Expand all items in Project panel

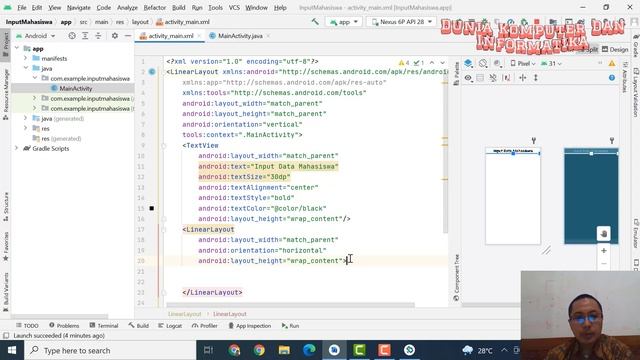click(x=85, y=36)
